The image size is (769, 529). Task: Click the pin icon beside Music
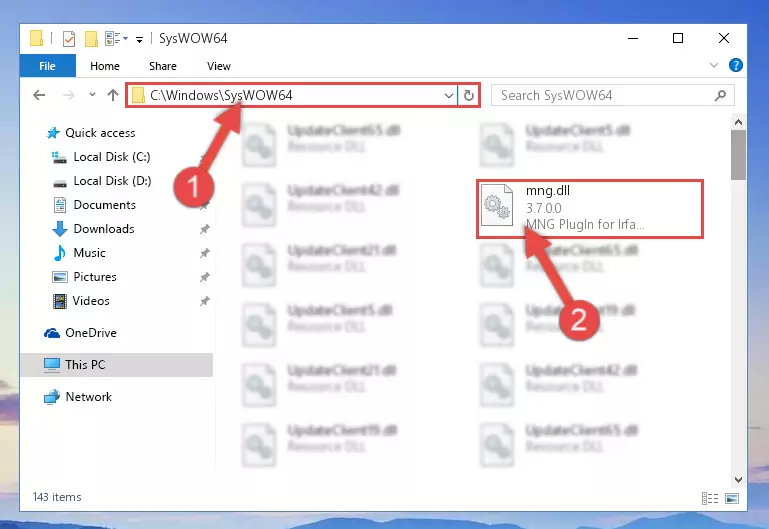(x=205, y=253)
